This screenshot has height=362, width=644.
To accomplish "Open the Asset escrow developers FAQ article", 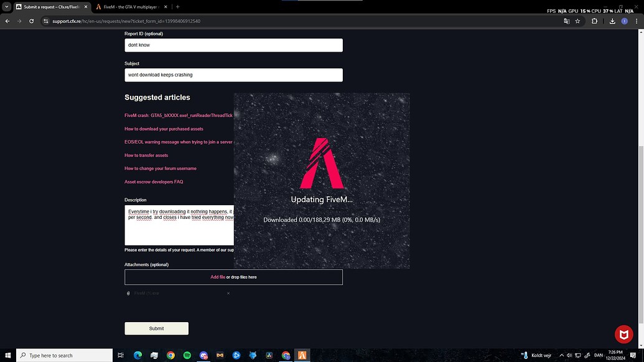I will pos(154,182).
